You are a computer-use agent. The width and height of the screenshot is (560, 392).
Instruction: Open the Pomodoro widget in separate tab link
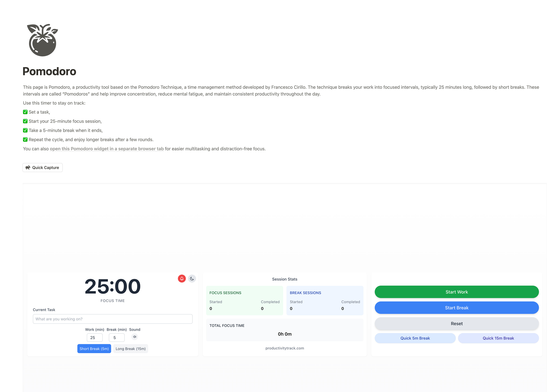[x=107, y=149]
